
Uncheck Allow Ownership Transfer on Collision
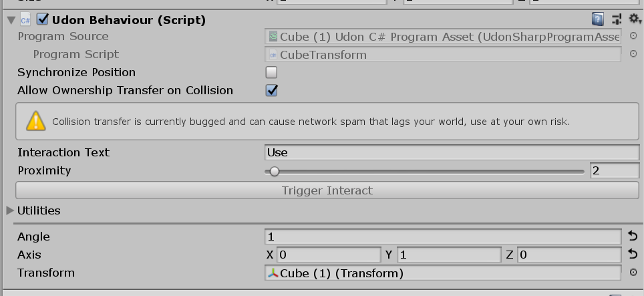click(271, 90)
